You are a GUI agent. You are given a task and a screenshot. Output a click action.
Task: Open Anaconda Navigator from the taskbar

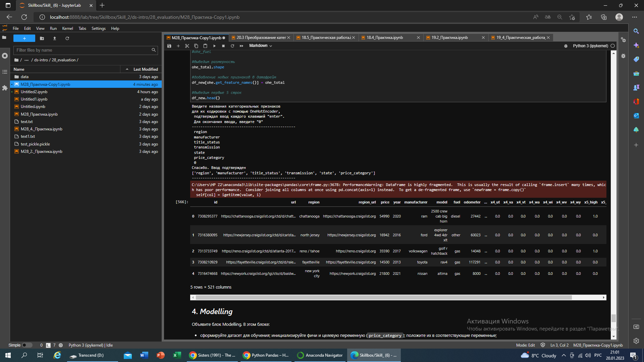pos(320,355)
